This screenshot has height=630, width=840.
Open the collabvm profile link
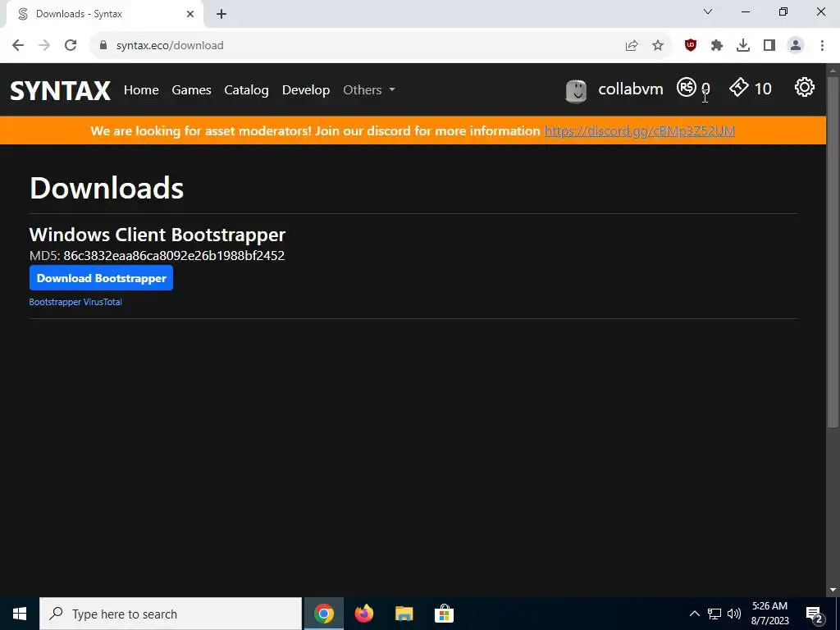pyautogui.click(x=631, y=89)
